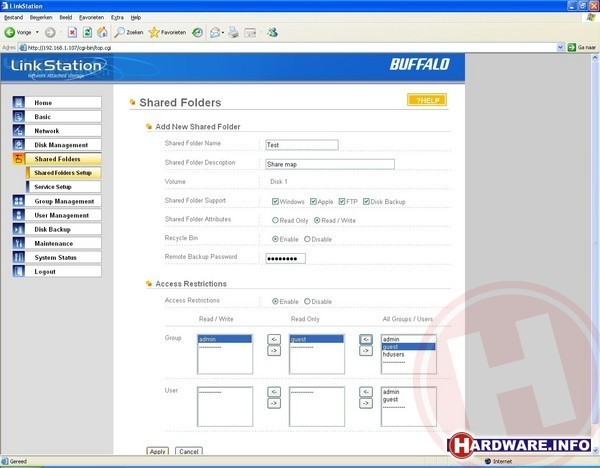Click the ?HELP button

tap(427, 100)
